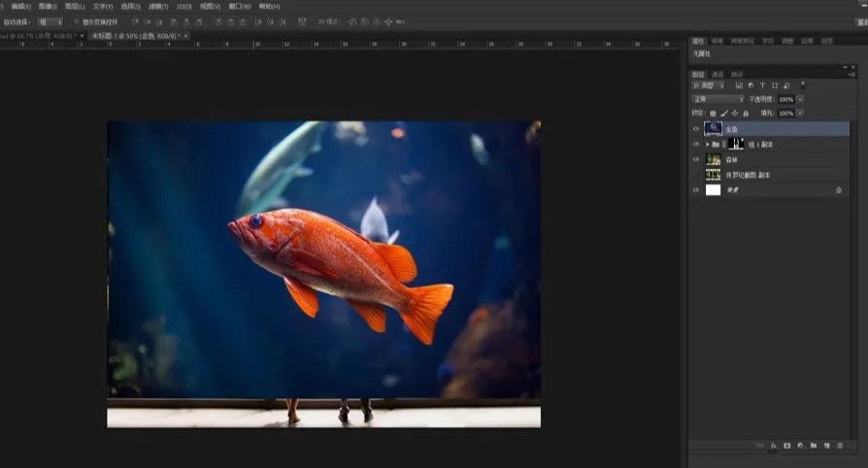Viewport: 868px width, 468px height.
Task: Open the 图层(L) menu
Action: click(x=75, y=7)
